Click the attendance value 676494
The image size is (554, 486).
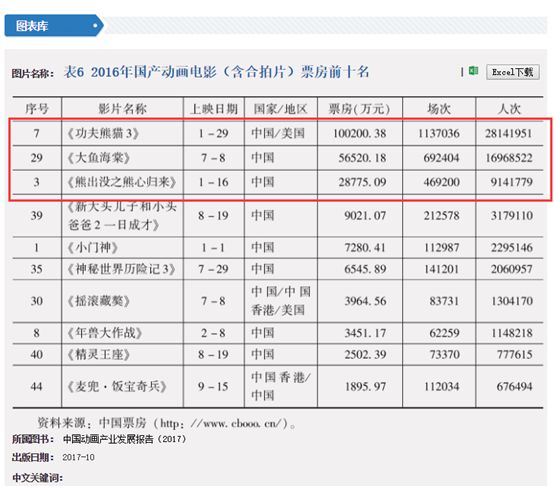(514, 386)
